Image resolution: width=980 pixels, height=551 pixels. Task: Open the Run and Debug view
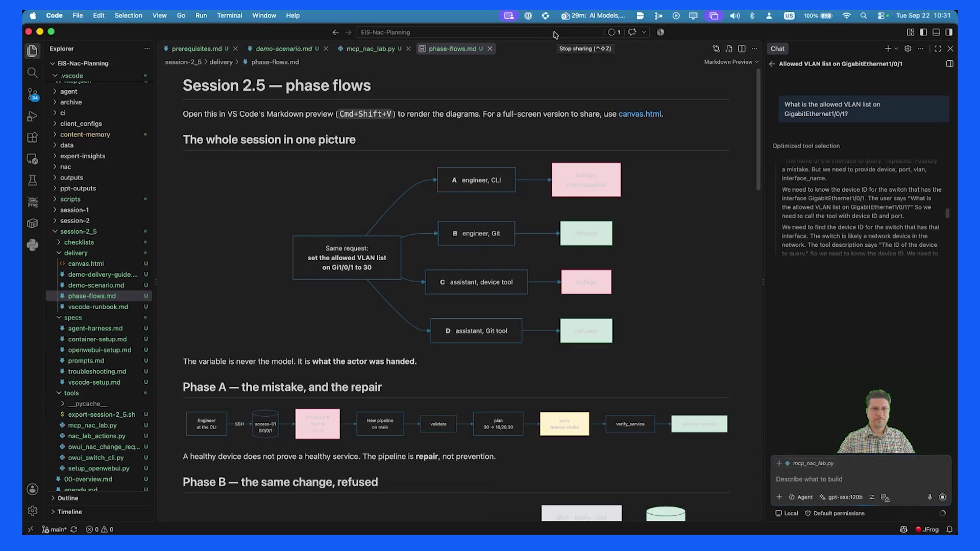pos(32,116)
